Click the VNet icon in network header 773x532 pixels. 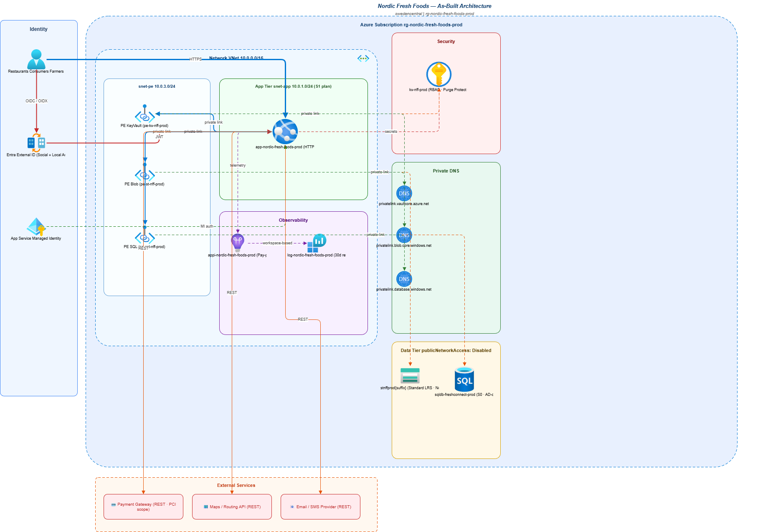363,58
